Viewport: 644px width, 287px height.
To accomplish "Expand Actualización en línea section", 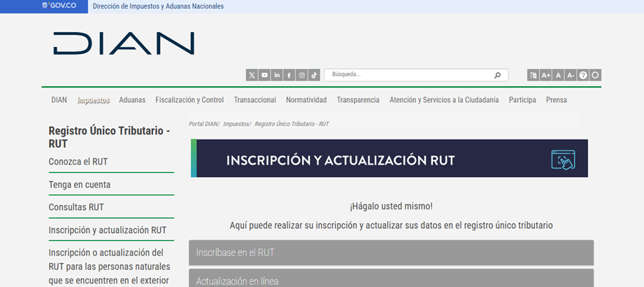I will pyautogui.click(x=392, y=279).
